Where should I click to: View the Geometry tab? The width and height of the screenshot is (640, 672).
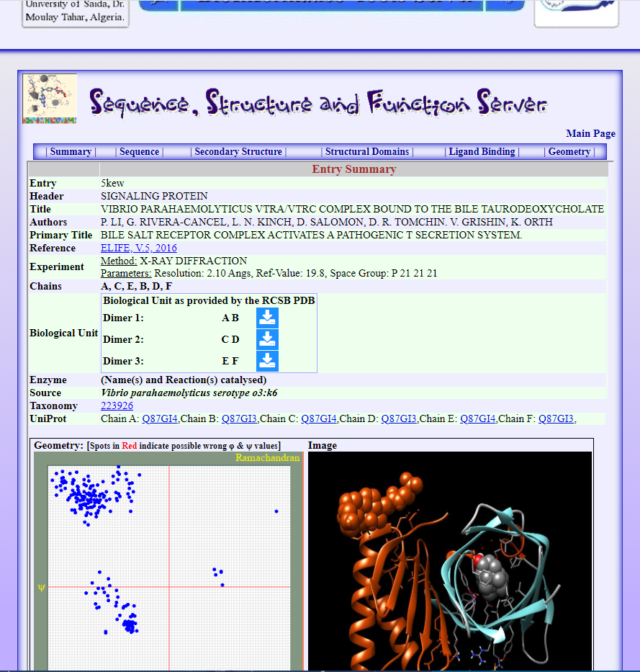point(569,152)
